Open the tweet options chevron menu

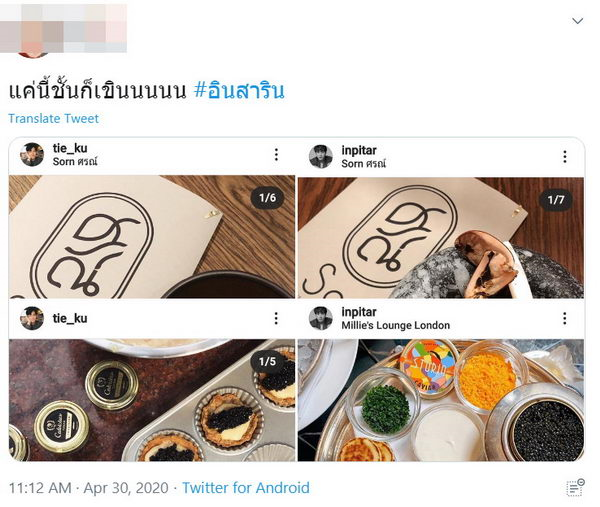pyautogui.click(x=577, y=21)
